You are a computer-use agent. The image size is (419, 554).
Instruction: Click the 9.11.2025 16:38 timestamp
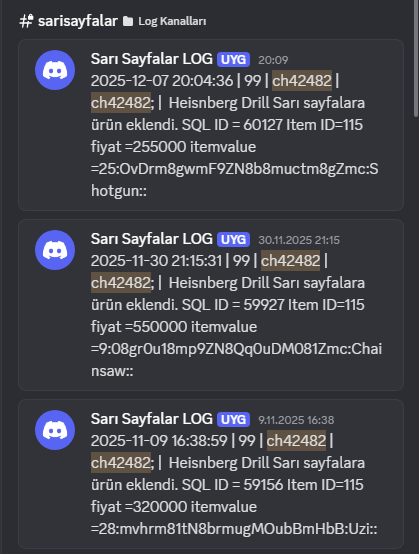click(x=296, y=420)
